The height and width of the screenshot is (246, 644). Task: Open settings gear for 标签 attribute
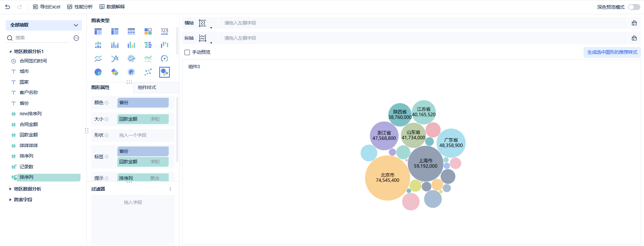click(107, 157)
